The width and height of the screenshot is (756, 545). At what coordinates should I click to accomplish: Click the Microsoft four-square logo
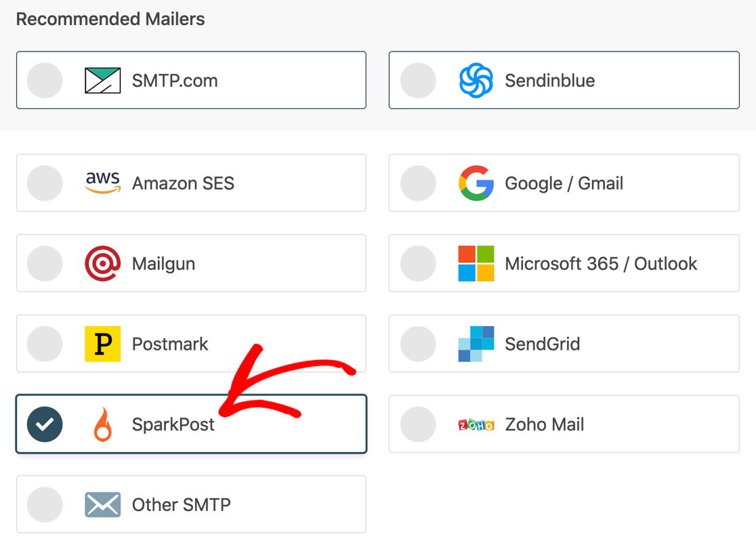pyautogui.click(x=476, y=264)
